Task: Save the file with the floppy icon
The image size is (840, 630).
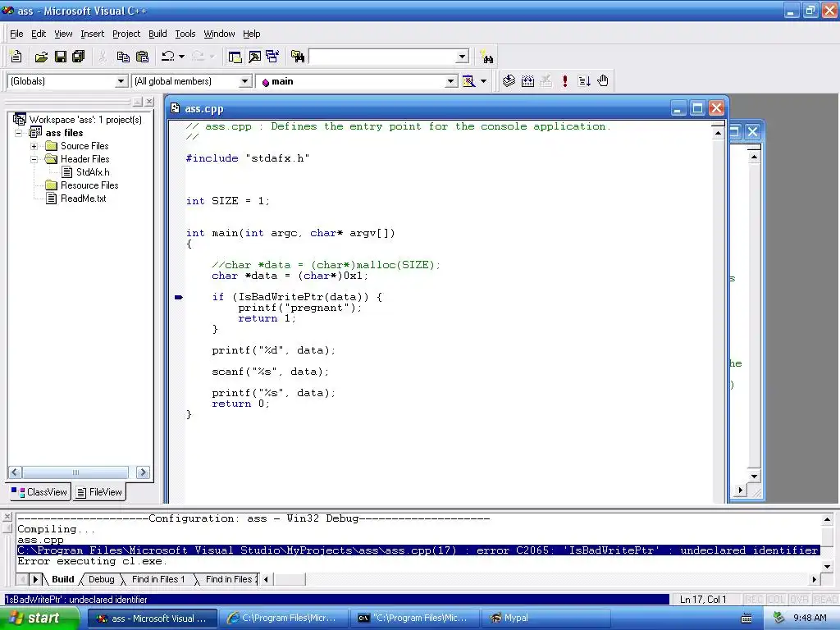Action: (61, 57)
